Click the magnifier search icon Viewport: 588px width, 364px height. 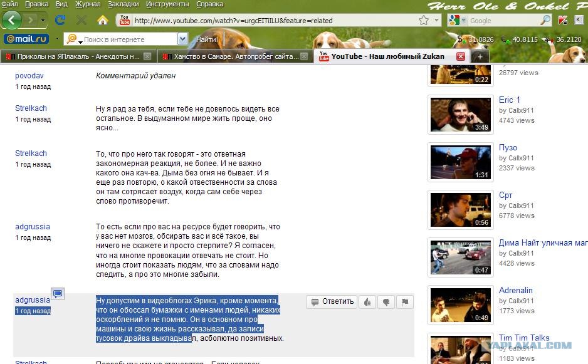[x=545, y=20]
